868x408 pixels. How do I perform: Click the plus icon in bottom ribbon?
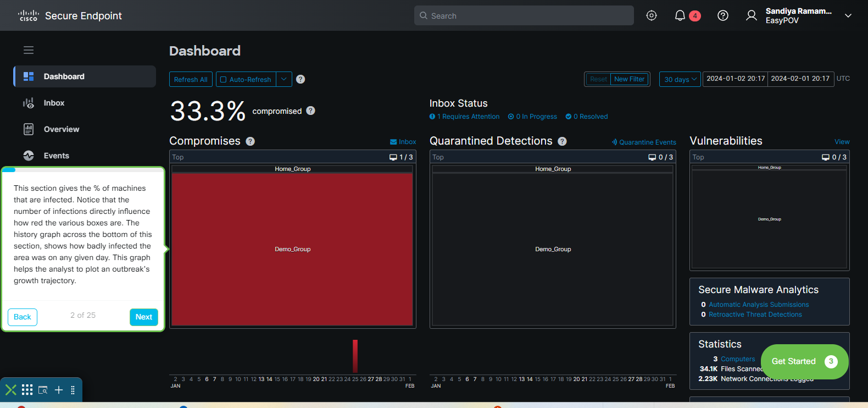59,390
